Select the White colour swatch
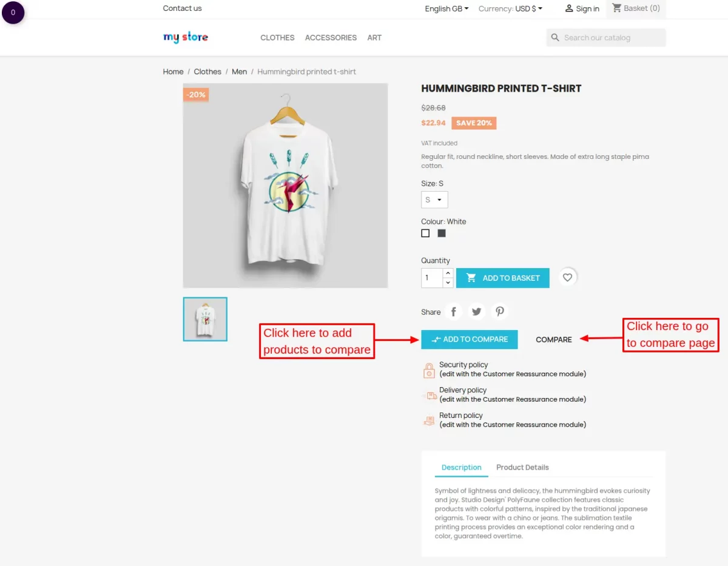This screenshot has width=728, height=566. pyautogui.click(x=425, y=232)
